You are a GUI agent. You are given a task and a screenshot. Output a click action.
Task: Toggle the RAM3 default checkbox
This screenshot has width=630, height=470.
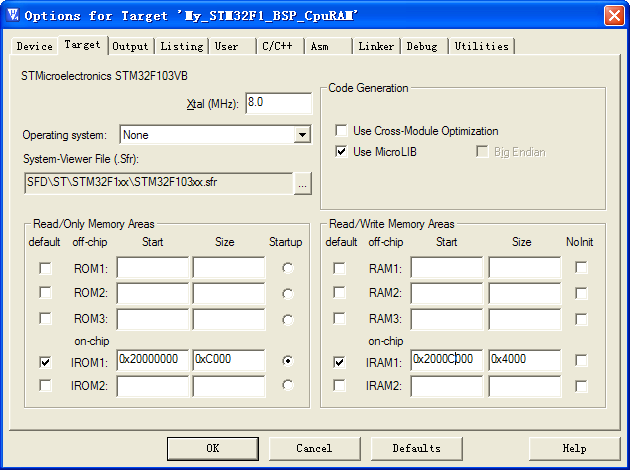click(340, 319)
